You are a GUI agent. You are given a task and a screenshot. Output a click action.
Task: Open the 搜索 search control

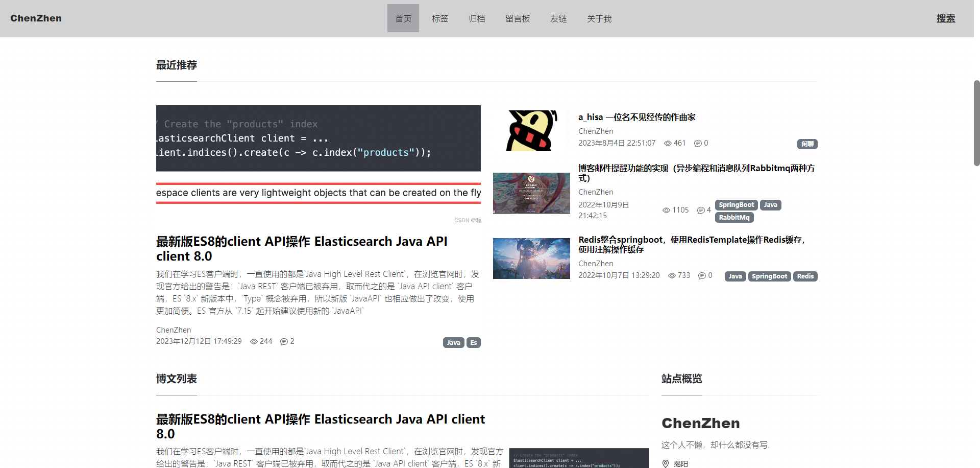coord(946,18)
